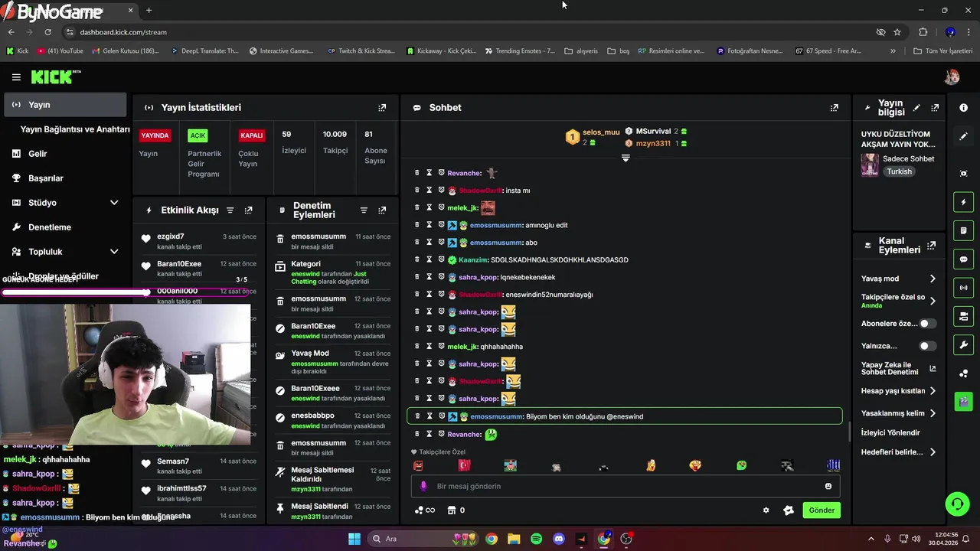This screenshot has height=551, width=980.
Task: Open the profile avatar menu
Action: coord(952,77)
